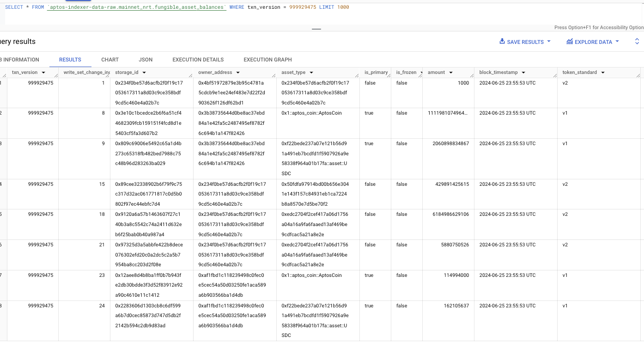Open the block_timestamp column sort menu
Viewport: 644px width, 343px height.
point(523,73)
